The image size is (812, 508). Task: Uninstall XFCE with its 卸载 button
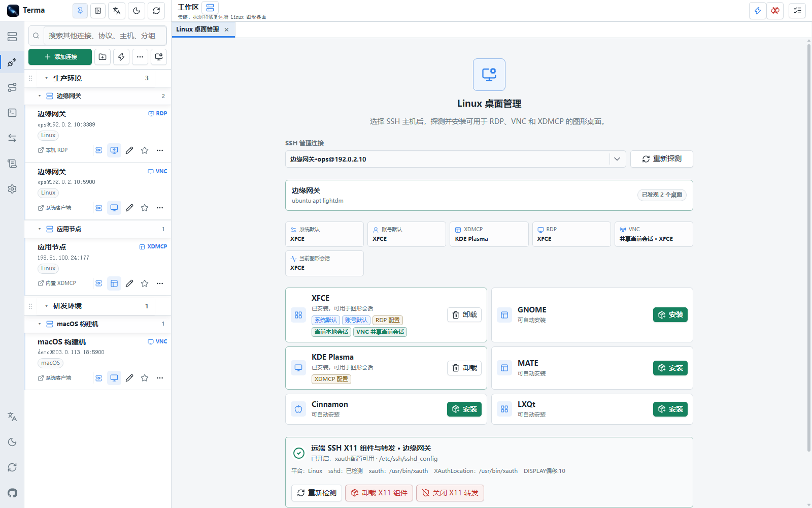pyautogui.click(x=464, y=315)
